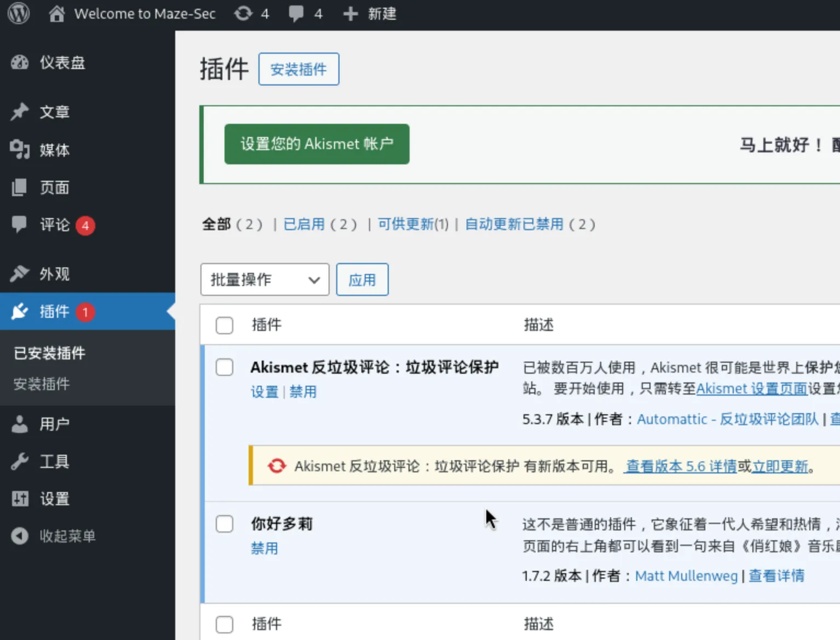The height and width of the screenshot is (640, 840).
Task: Click 插件 column header at table top
Action: coord(267,325)
